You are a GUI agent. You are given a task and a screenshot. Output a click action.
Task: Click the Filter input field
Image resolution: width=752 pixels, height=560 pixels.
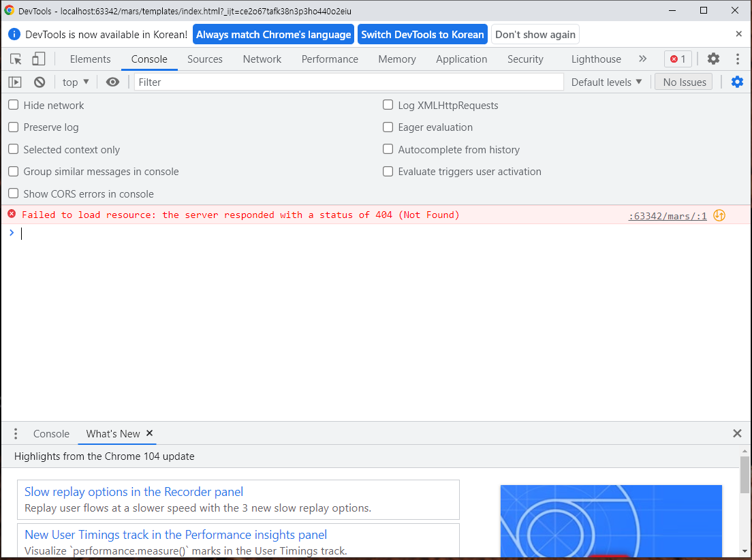(x=349, y=82)
